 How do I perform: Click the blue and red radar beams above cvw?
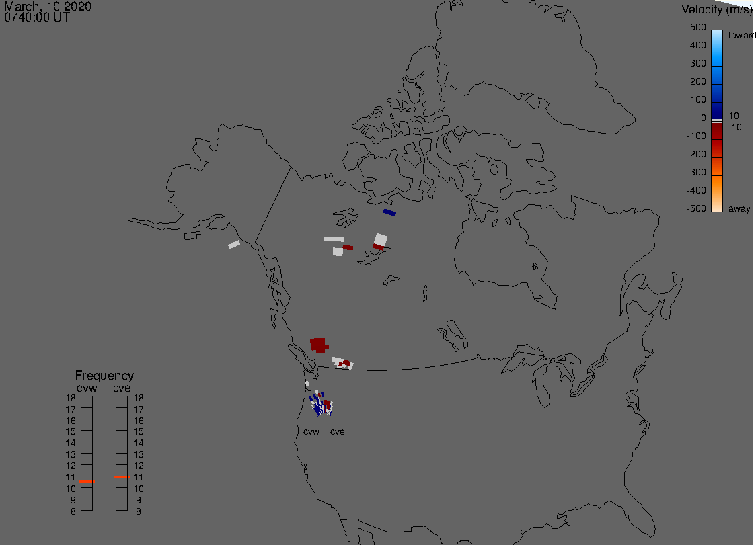tap(321, 405)
